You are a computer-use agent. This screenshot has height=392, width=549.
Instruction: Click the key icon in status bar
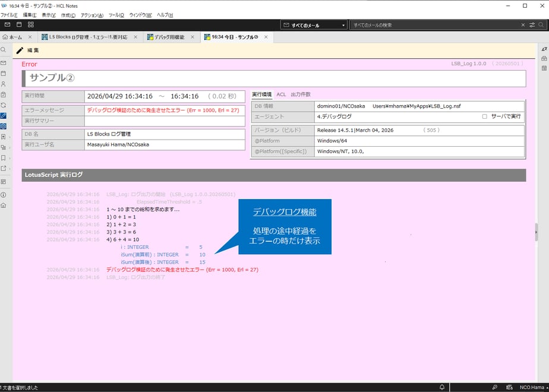coord(495,387)
